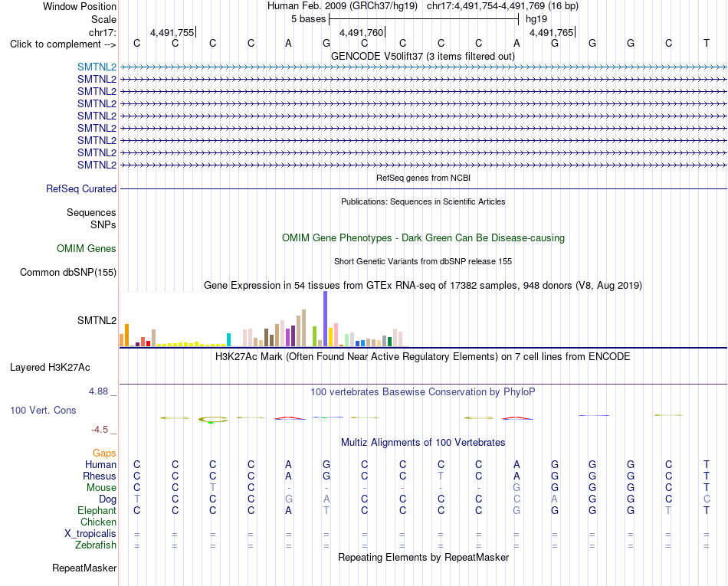This screenshot has height=586, width=728.
Task: Click the GENCODE V50lift37 track title
Action: (423, 57)
